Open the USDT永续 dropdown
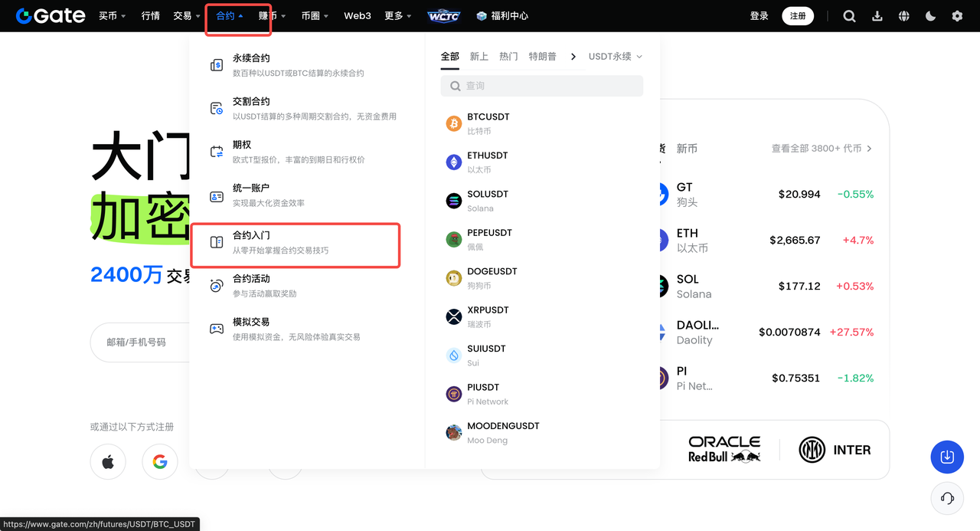Screen dimensions: 980x531 coord(615,56)
